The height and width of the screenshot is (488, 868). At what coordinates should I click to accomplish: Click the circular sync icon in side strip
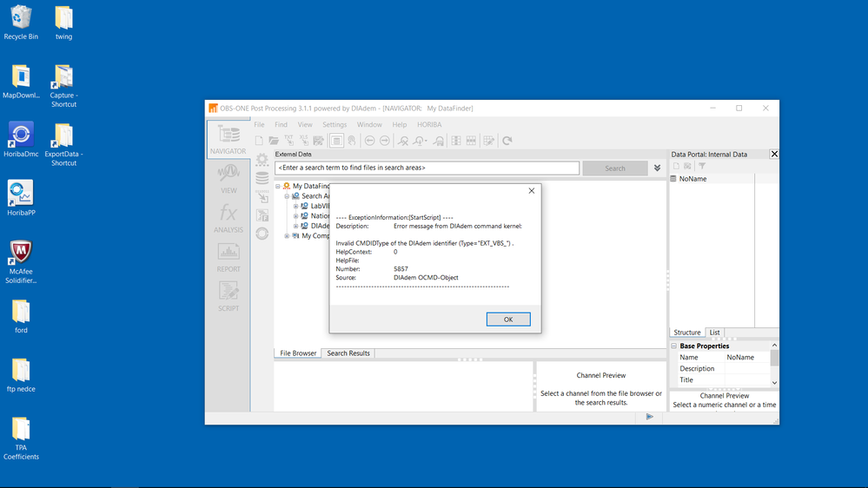262,234
